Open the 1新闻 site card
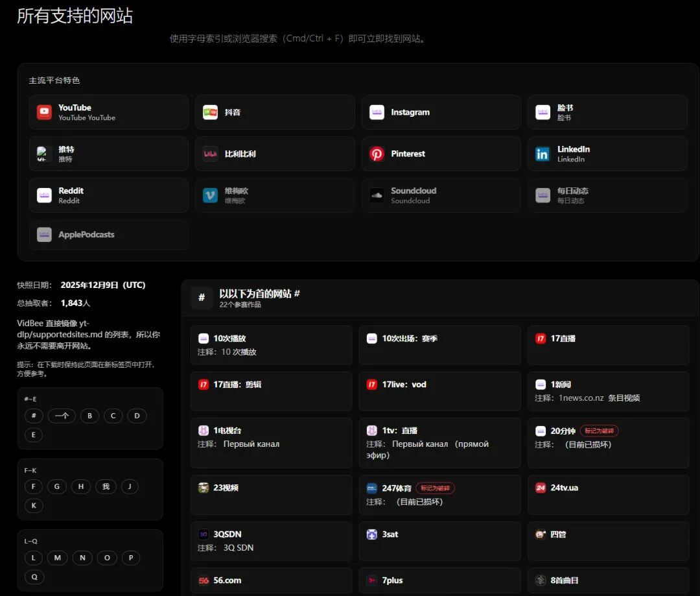Viewport: 700px width, 596px height. (x=609, y=391)
